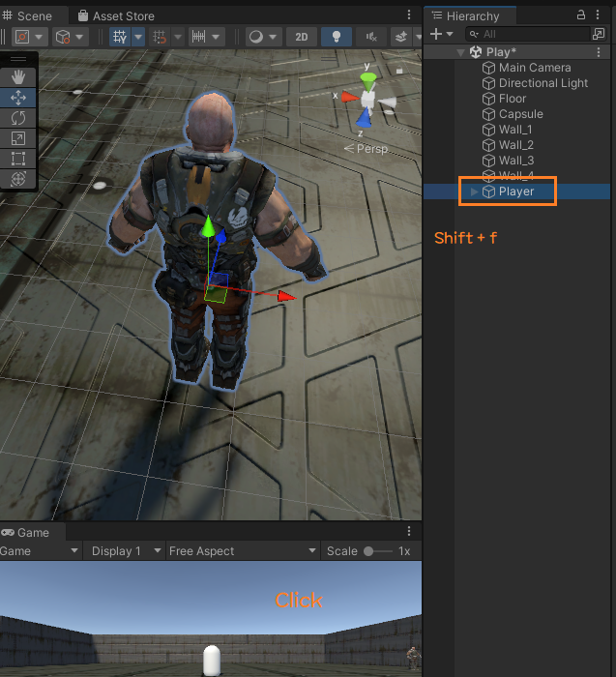616x677 pixels.
Task: Collapse the Play scene in Hierarchy
Action: click(460, 52)
